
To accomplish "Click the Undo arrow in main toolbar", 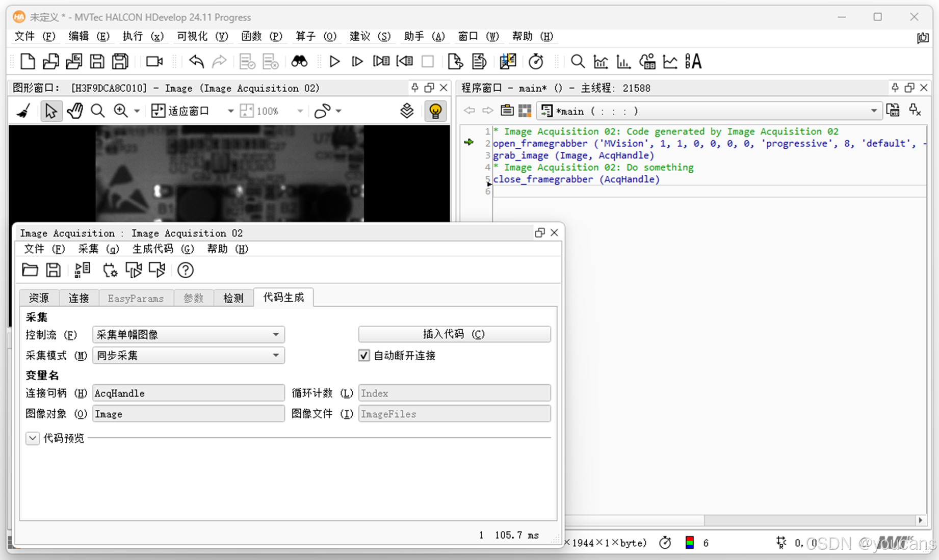I will pos(196,62).
